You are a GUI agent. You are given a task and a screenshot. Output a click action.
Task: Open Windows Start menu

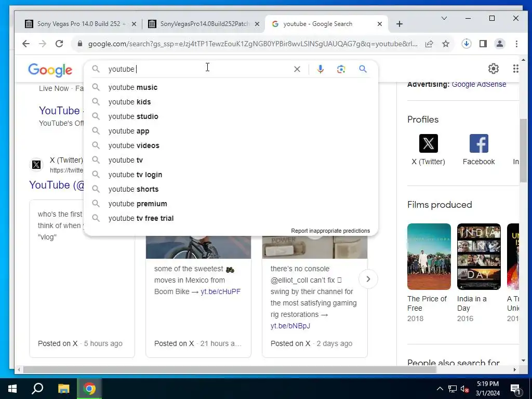coord(12,389)
